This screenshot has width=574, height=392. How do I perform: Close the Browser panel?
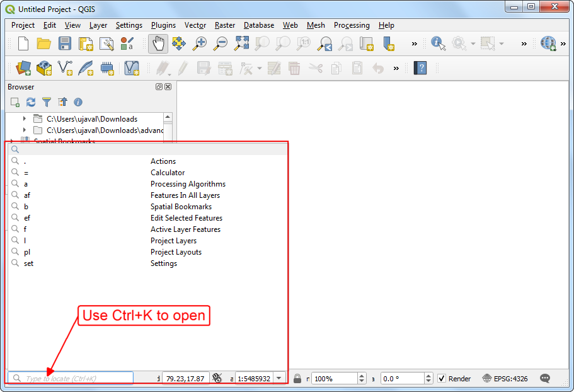pos(168,87)
